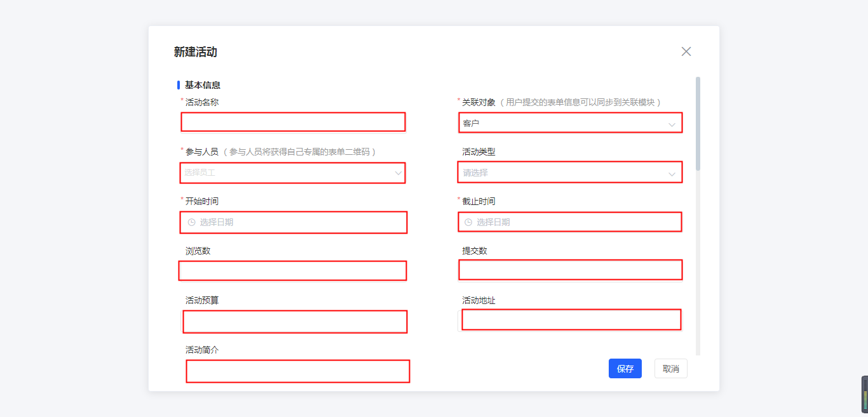
Task: Click the clock icon in 开始时间
Action: point(191,222)
